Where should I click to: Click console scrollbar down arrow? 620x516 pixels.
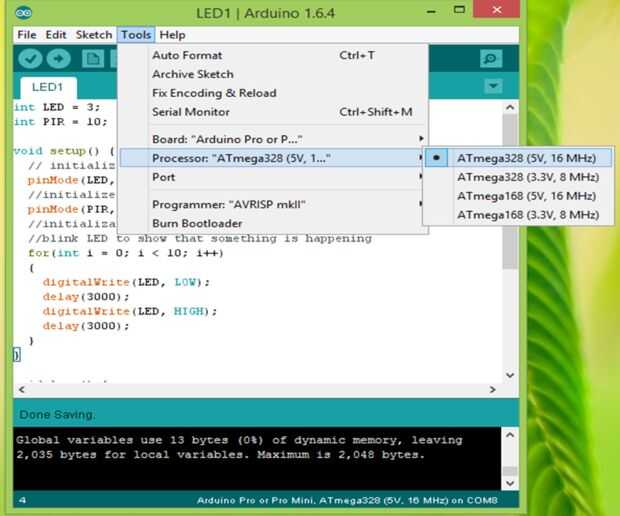coord(510,483)
